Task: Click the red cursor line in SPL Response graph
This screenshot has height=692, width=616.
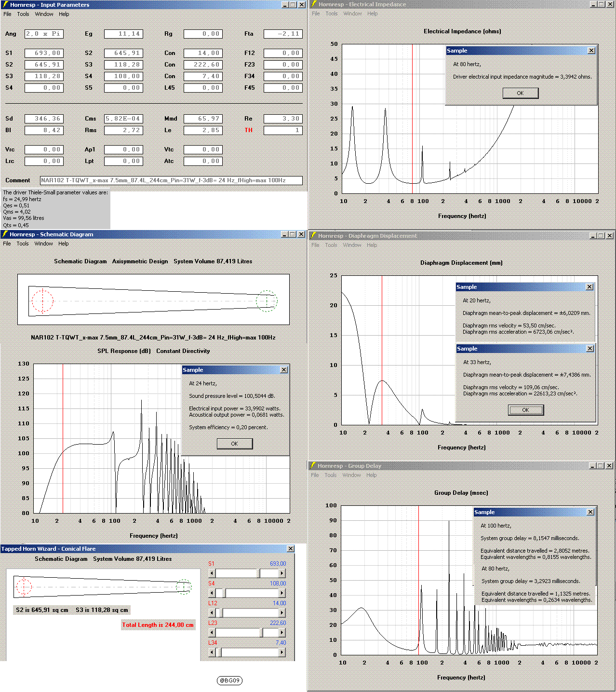Action: (63, 439)
